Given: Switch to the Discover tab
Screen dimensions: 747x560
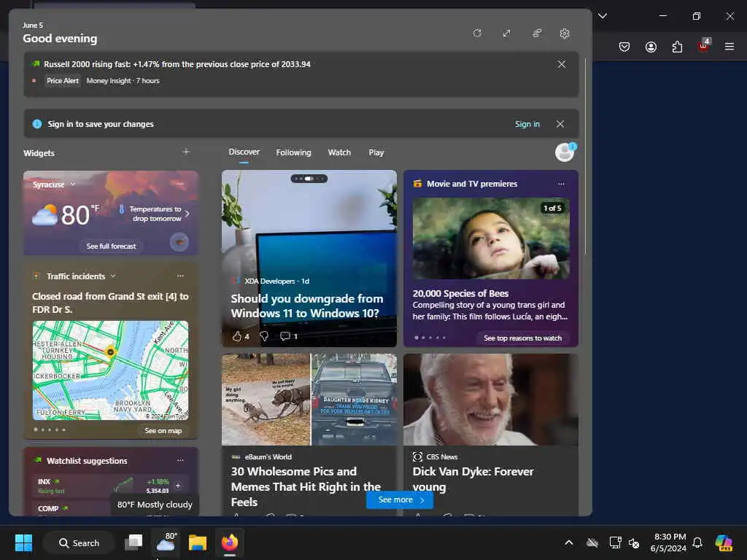Looking at the screenshot, I should tap(244, 152).
